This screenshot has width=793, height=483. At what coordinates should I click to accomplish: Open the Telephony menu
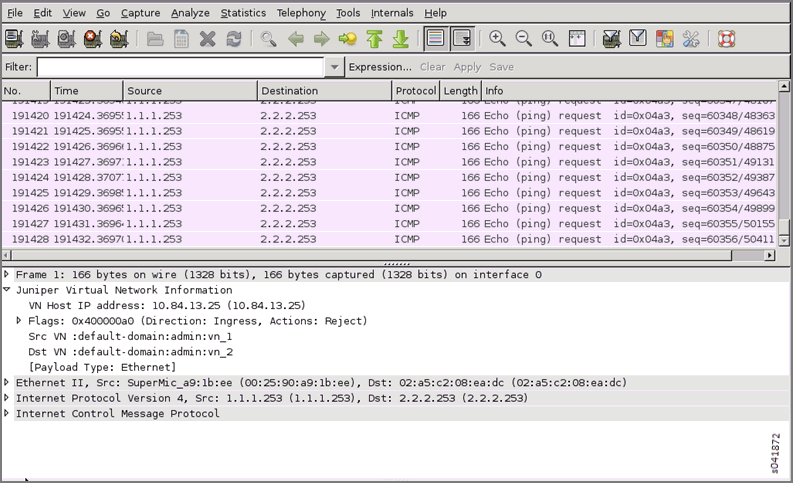pos(301,13)
